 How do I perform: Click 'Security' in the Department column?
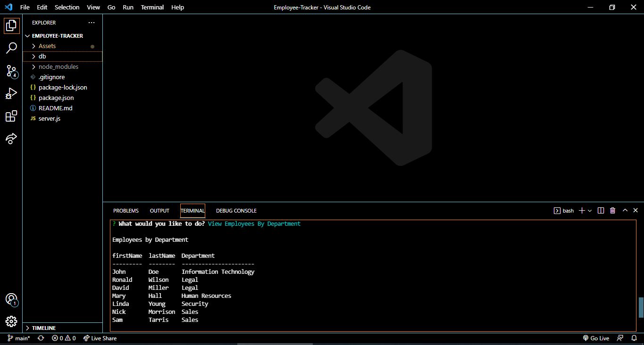tap(195, 304)
